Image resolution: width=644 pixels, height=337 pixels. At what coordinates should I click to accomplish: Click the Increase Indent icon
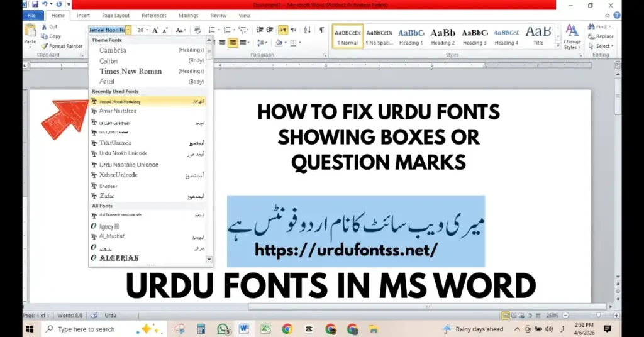(270, 30)
